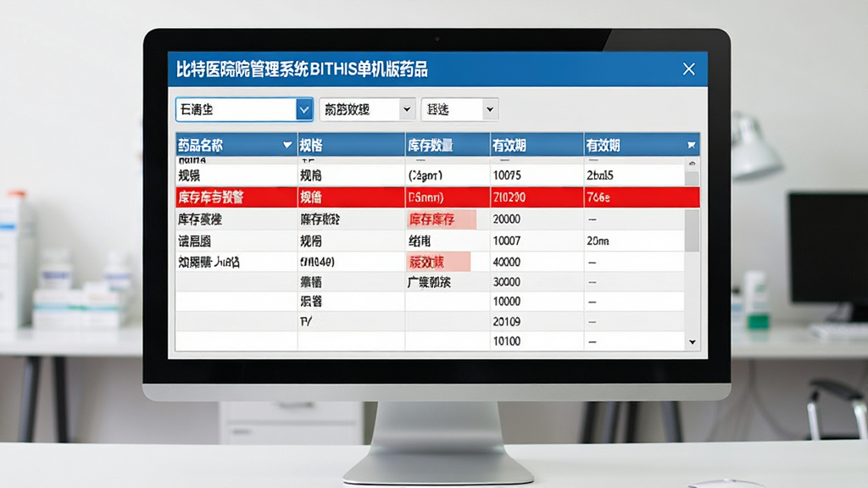Click scrollbar down arrow in table
Viewport: 868px width, 488px height.
point(692,342)
